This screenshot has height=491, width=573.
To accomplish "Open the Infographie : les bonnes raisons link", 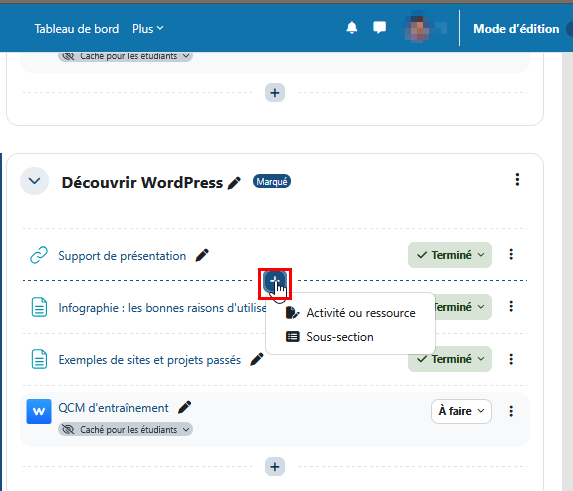I will tap(162, 308).
